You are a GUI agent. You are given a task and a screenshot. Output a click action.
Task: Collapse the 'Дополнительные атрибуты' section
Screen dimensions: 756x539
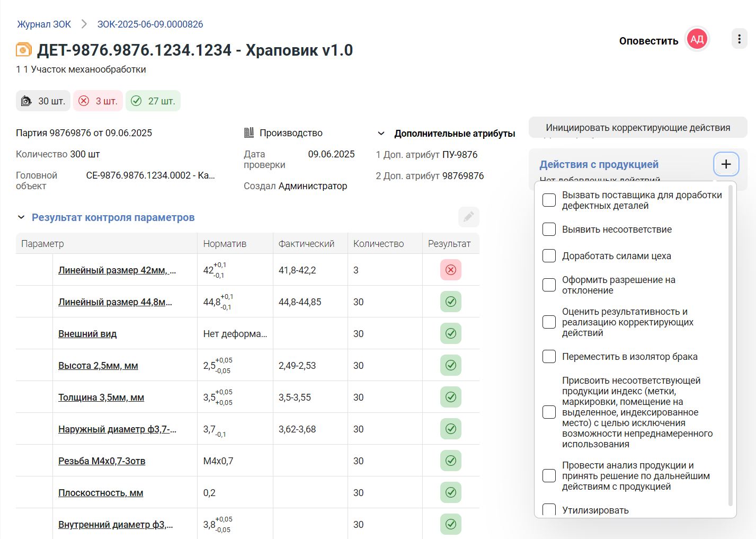(381, 134)
